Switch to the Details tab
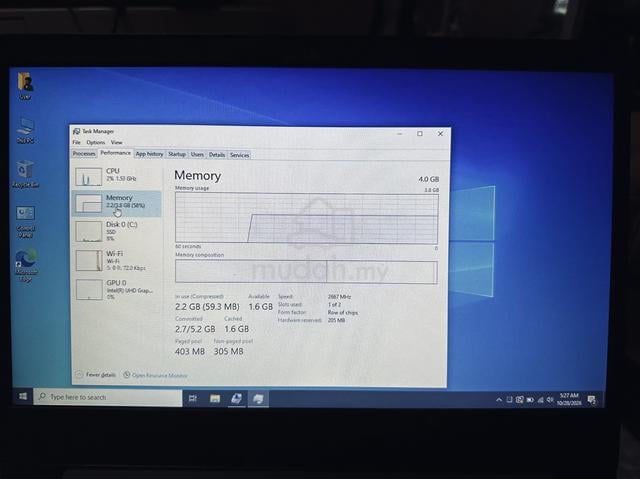This screenshot has height=479, width=640. click(x=217, y=155)
